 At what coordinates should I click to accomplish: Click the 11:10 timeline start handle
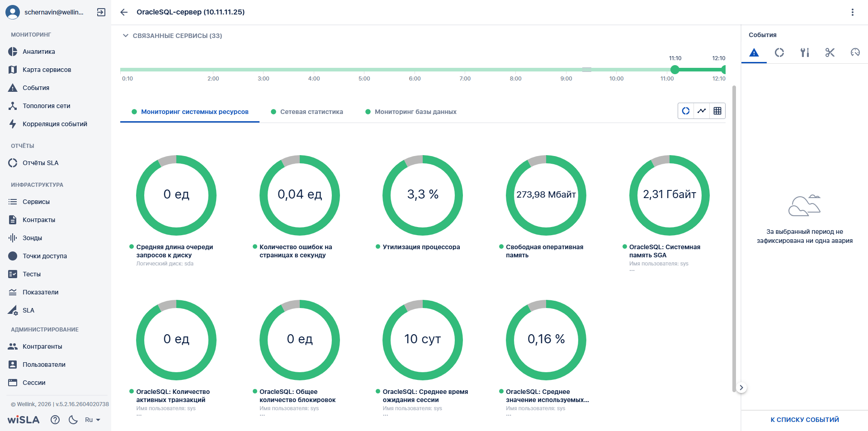pos(675,70)
